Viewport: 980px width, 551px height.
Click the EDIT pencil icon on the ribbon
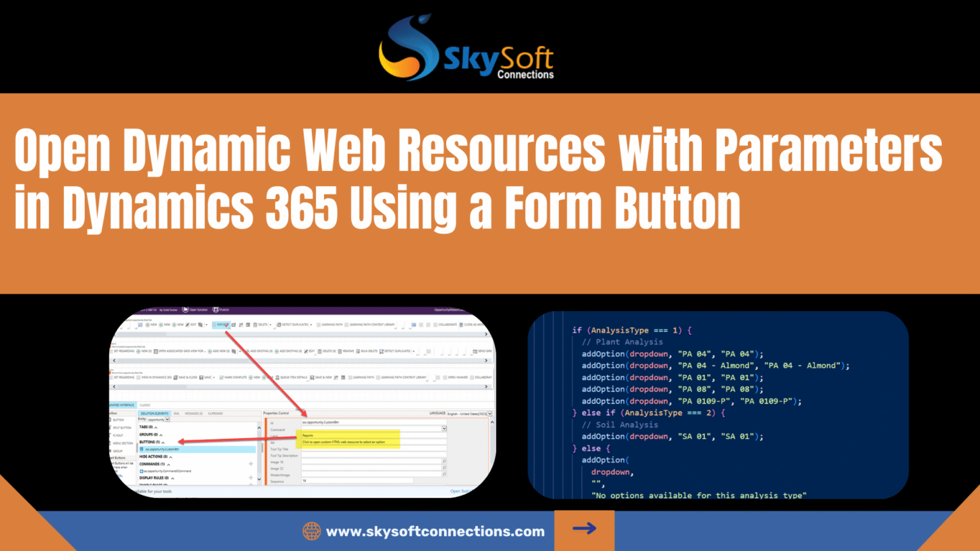tap(188, 324)
